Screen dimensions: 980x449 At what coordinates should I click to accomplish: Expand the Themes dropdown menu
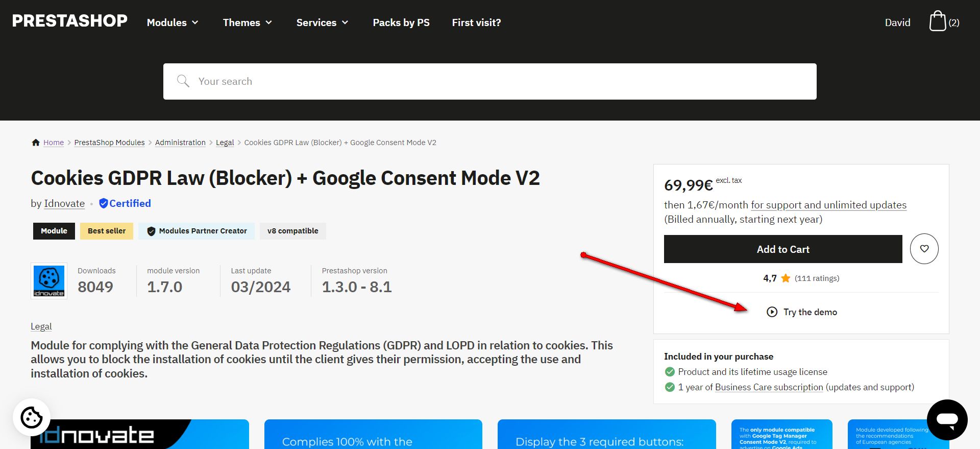[x=248, y=22]
